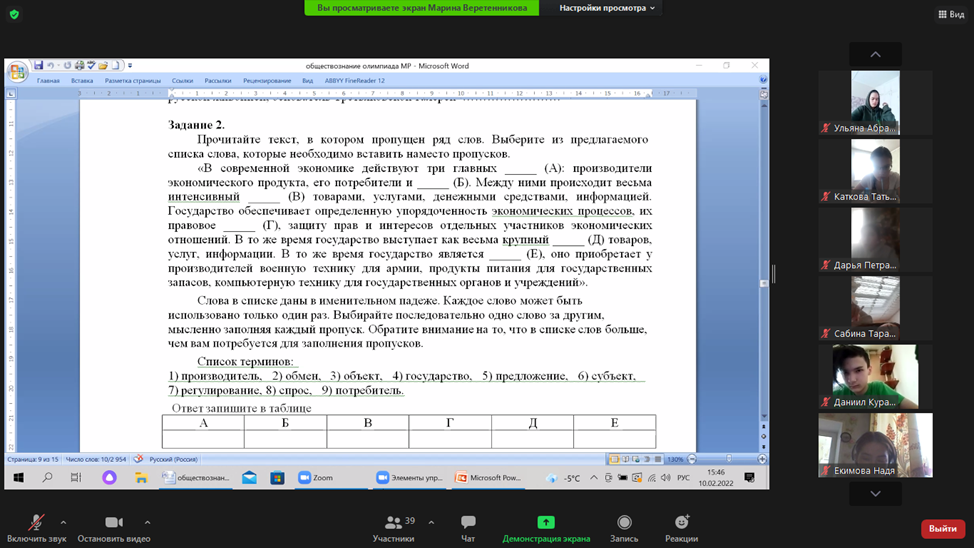
Task: Open Вставка tab in Word ribbon
Action: point(82,81)
